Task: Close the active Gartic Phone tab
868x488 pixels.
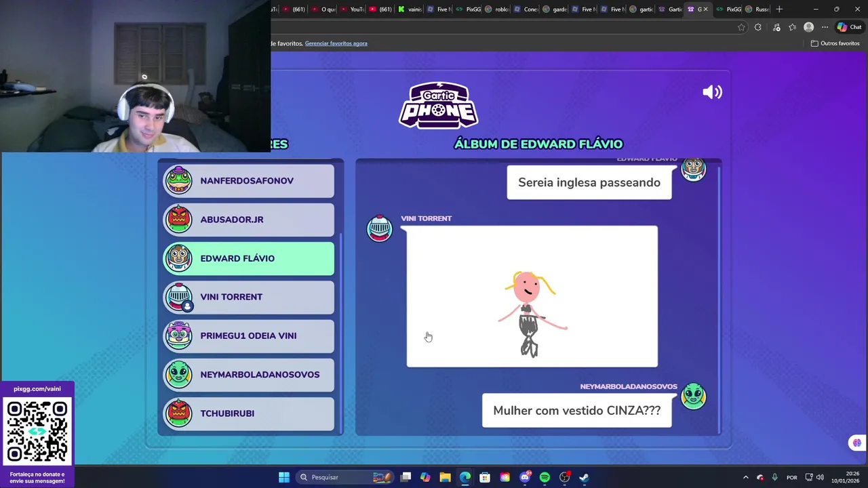Action: (705, 9)
